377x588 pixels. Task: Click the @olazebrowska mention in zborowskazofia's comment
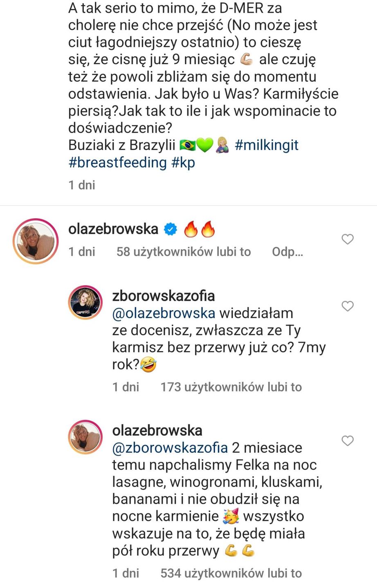(164, 313)
